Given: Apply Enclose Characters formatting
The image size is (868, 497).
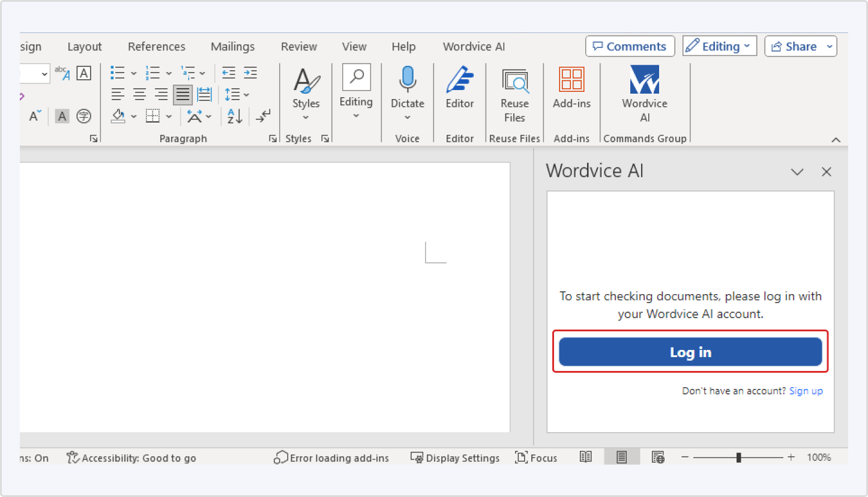Looking at the screenshot, I should click(x=83, y=116).
